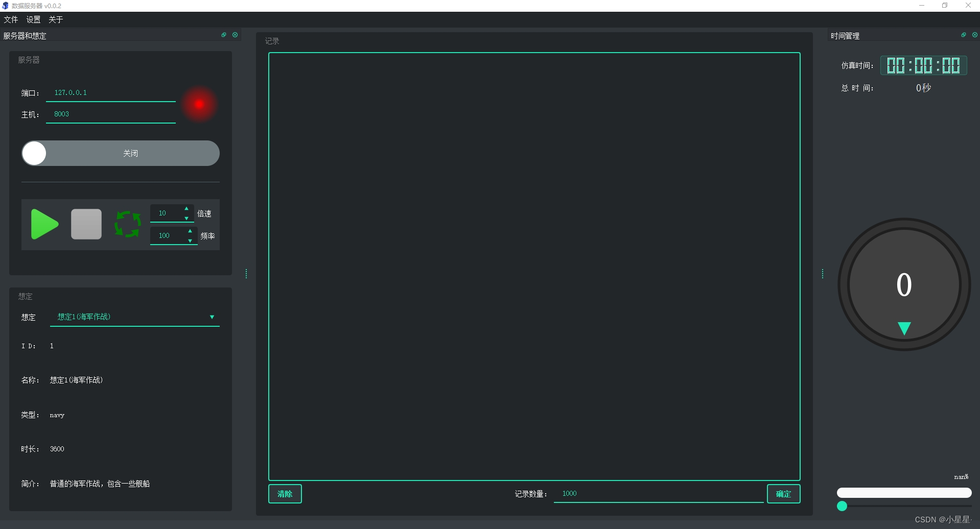The height and width of the screenshot is (529, 980).
Task: Open the 文件 menu
Action: pyautogui.click(x=11, y=19)
